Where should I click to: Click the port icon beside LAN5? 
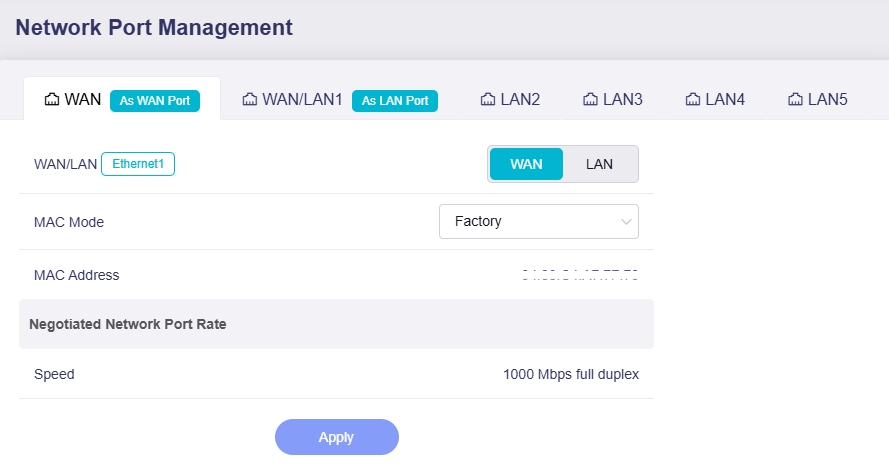(795, 100)
